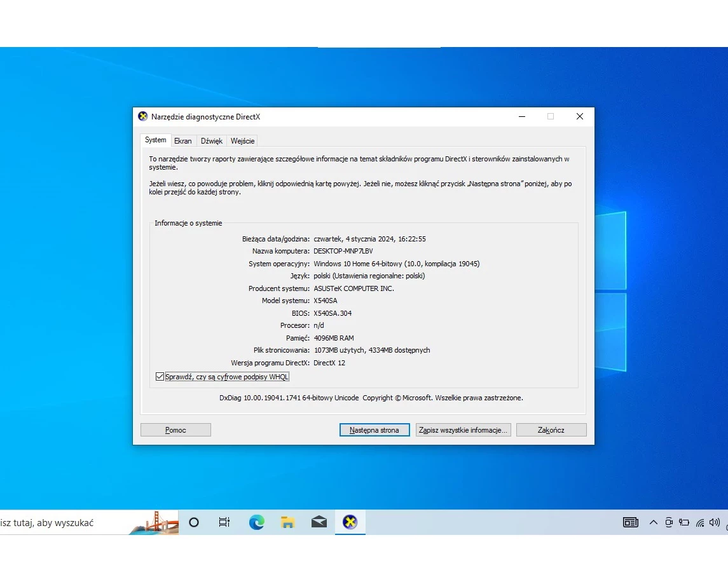Switch to the Ekran tab

click(183, 141)
